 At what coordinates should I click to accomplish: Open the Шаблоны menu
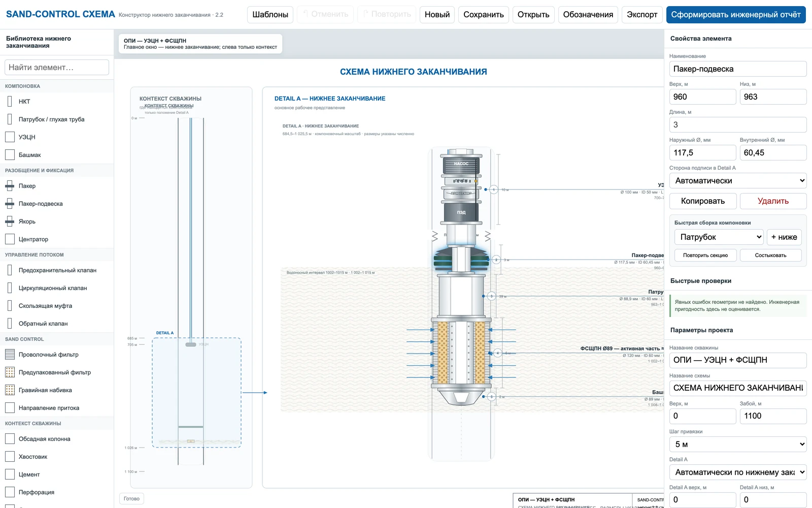pos(270,15)
